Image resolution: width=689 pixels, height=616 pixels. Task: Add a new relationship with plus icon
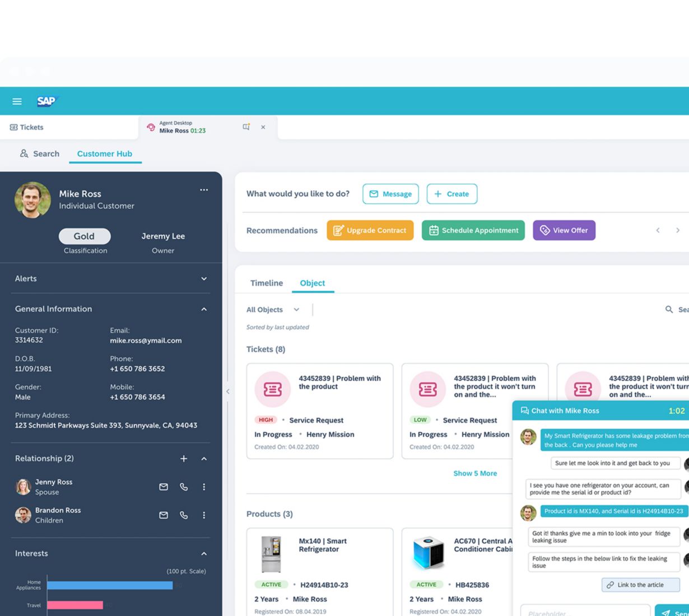(184, 459)
